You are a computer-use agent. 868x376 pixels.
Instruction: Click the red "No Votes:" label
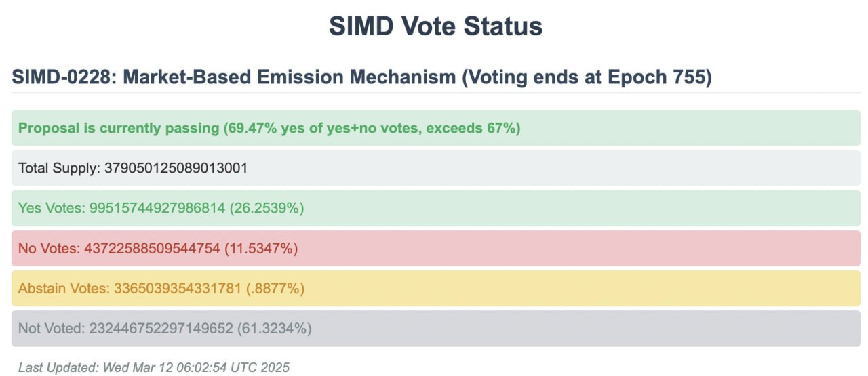tap(49, 249)
